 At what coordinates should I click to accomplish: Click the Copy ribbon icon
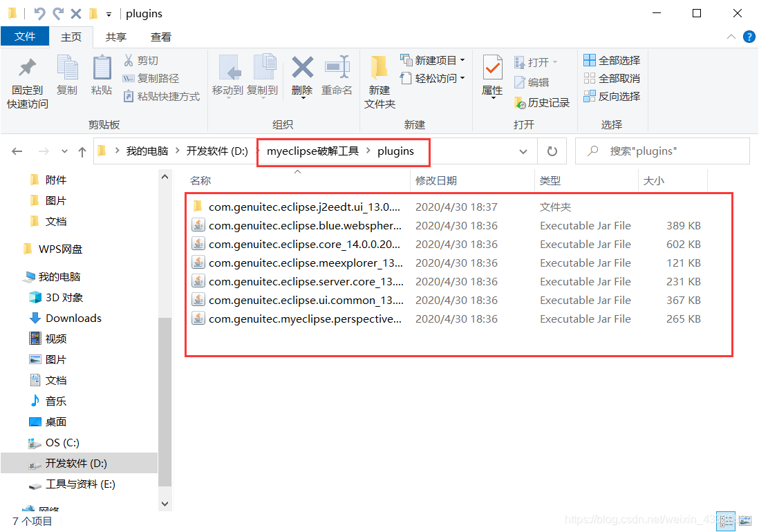[67, 68]
